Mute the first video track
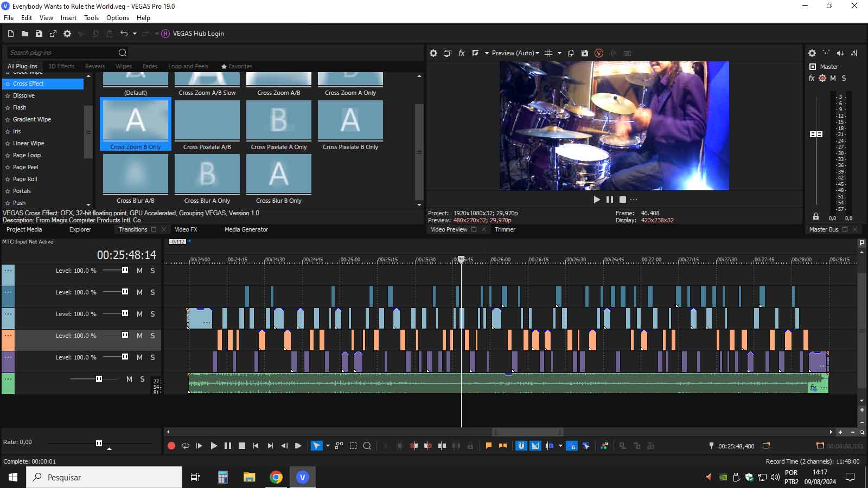 click(139, 271)
